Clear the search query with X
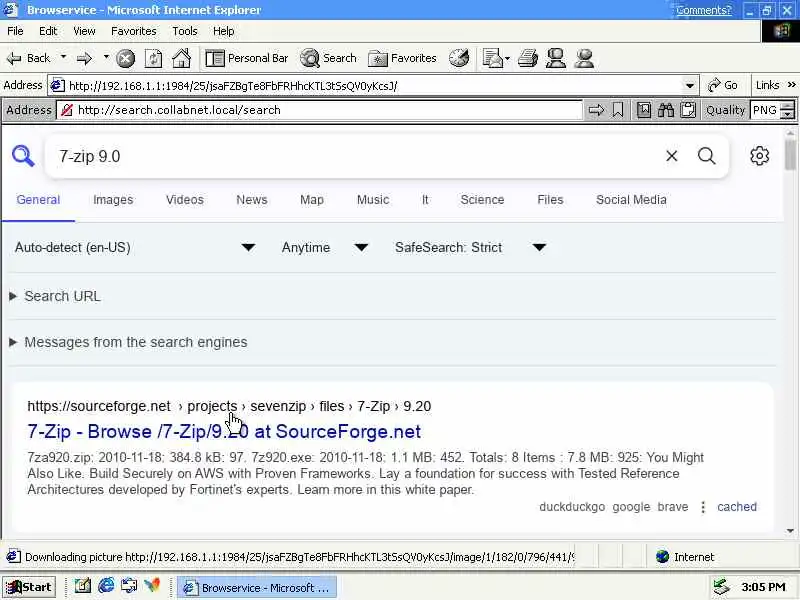The width and height of the screenshot is (800, 600). tap(671, 156)
